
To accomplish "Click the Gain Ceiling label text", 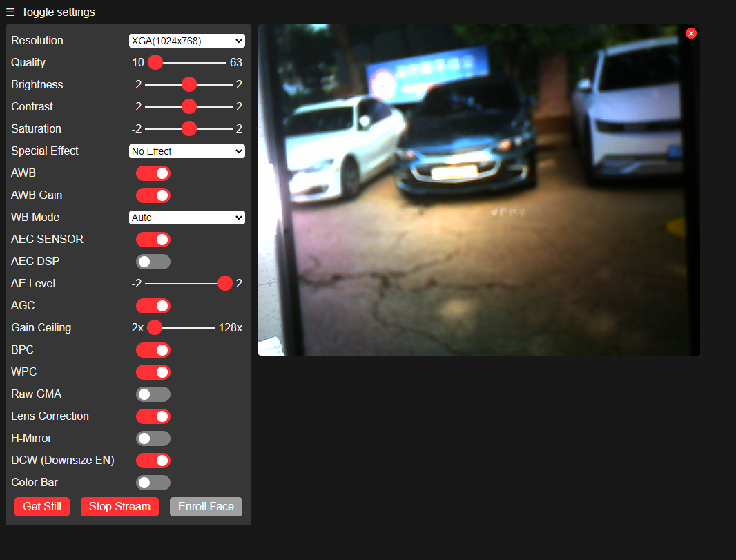I will pyautogui.click(x=41, y=327).
